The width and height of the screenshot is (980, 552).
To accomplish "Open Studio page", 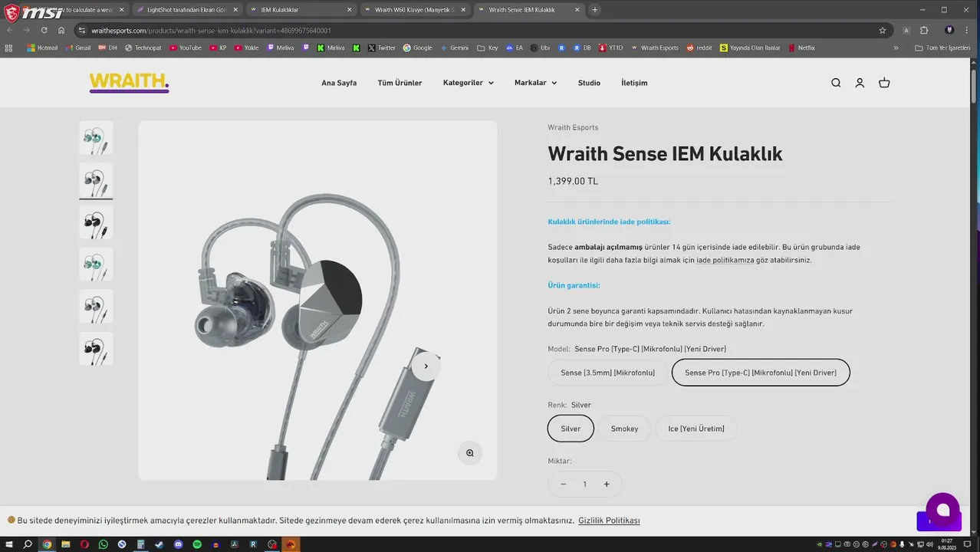I will (589, 83).
